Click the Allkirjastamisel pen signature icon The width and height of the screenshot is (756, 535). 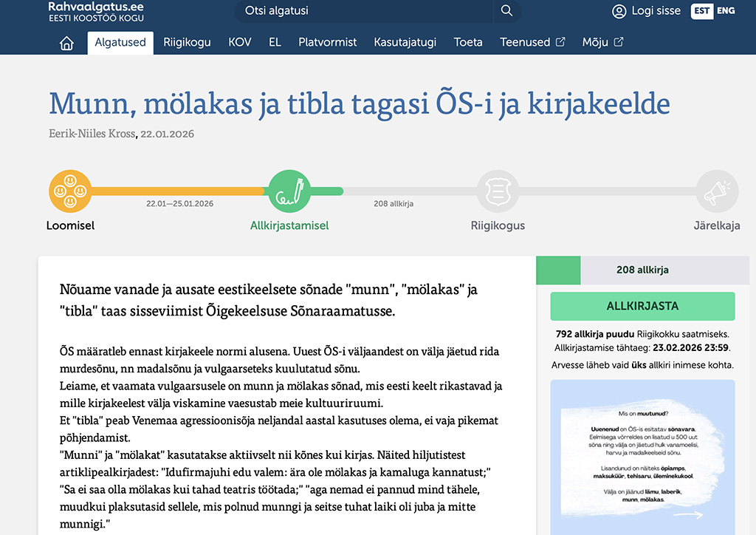289,191
